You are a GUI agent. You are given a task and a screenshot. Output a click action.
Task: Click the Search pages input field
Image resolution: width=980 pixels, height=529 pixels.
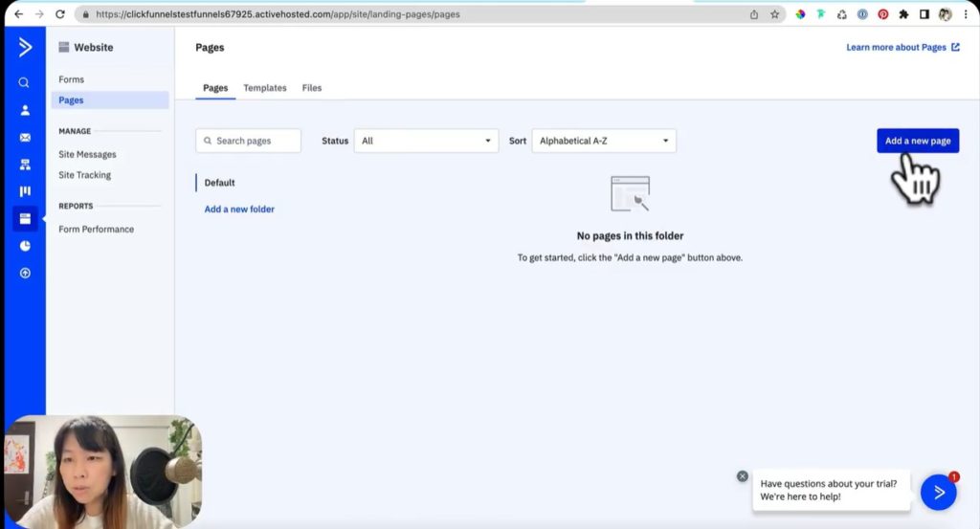[x=249, y=141]
